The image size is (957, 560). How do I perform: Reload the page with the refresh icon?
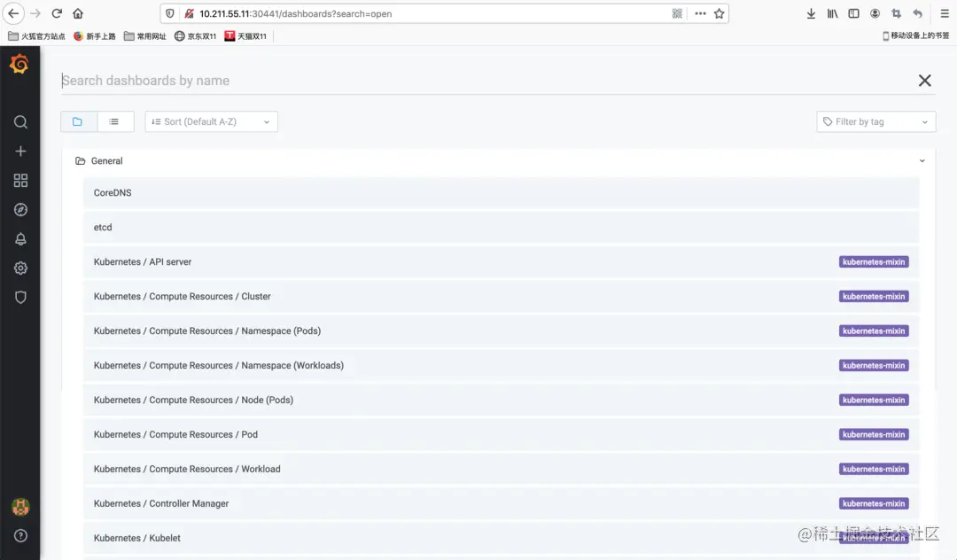click(57, 13)
